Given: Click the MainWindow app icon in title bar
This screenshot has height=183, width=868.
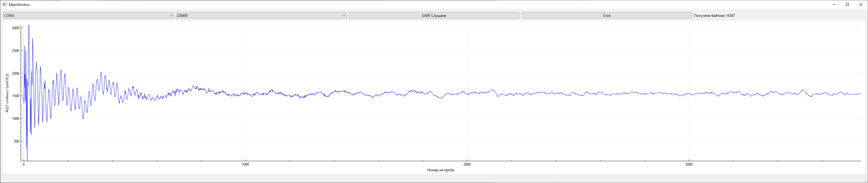Looking at the screenshot, I should pyautogui.click(x=5, y=5).
